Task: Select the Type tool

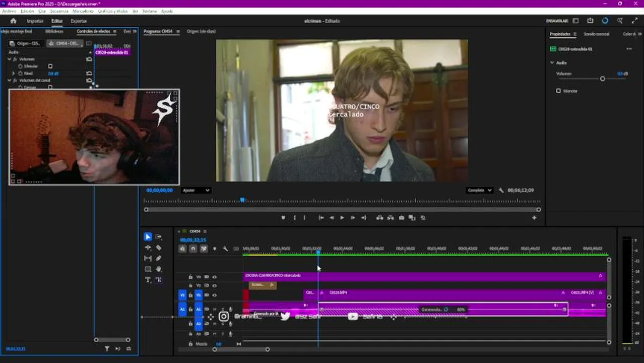Action: [x=148, y=279]
